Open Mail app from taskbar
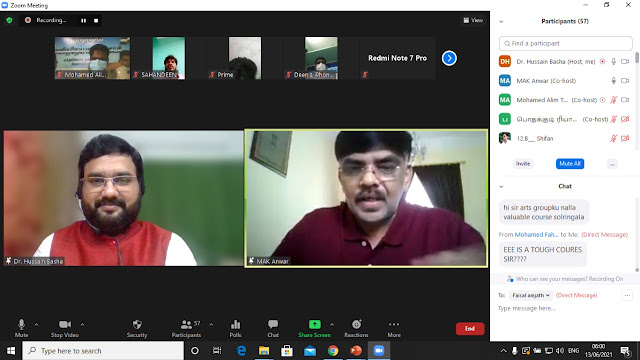 (x=310, y=351)
